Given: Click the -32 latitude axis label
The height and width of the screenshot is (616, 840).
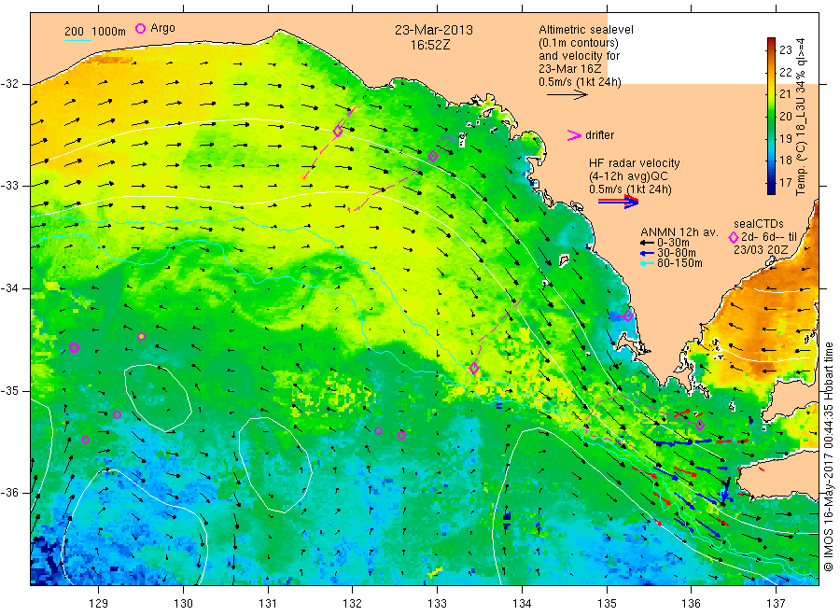Looking at the screenshot, I should 9,84.
